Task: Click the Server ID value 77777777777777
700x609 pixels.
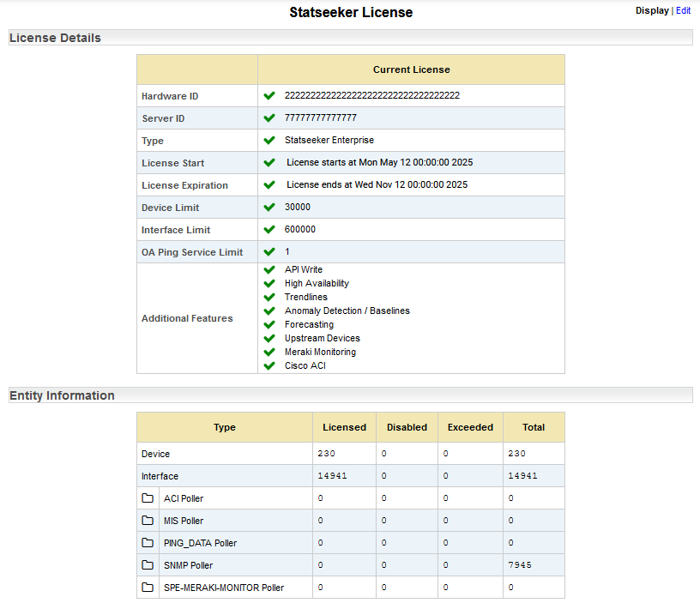Action: tap(321, 118)
